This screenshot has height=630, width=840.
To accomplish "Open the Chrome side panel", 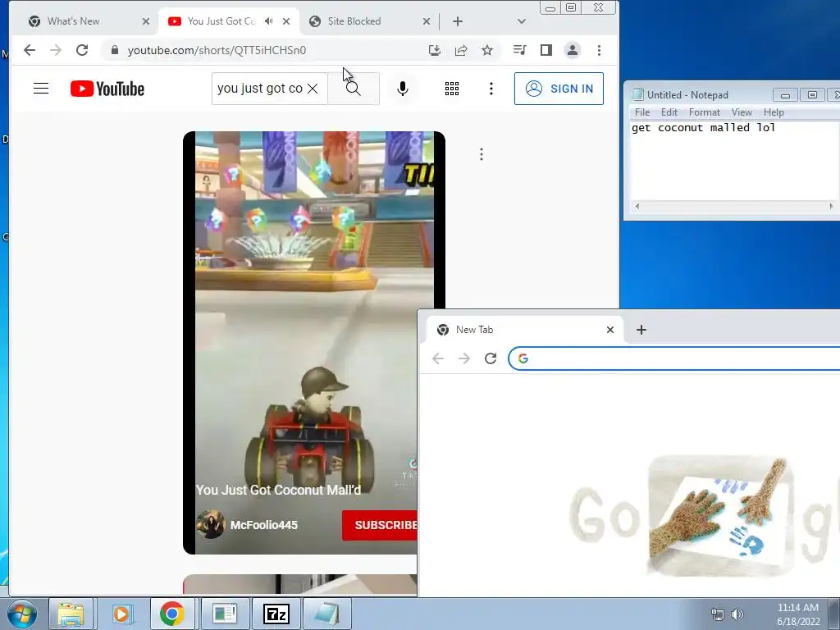I will pyautogui.click(x=546, y=50).
